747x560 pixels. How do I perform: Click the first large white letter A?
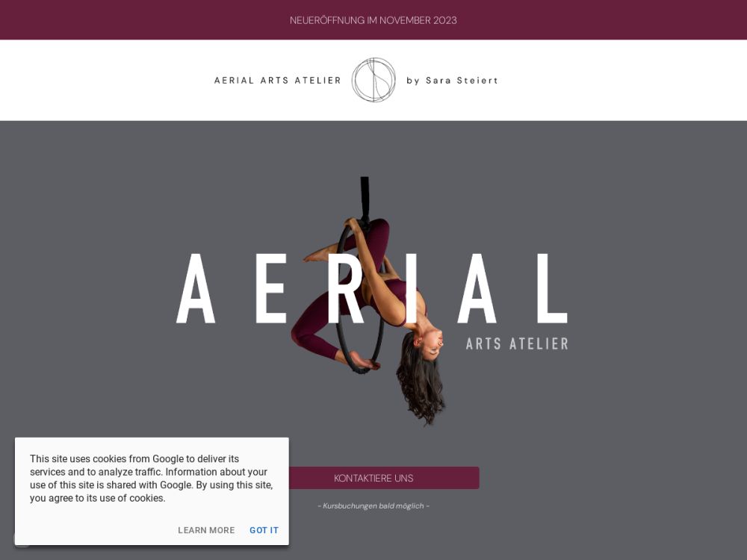click(x=196, y=288)
